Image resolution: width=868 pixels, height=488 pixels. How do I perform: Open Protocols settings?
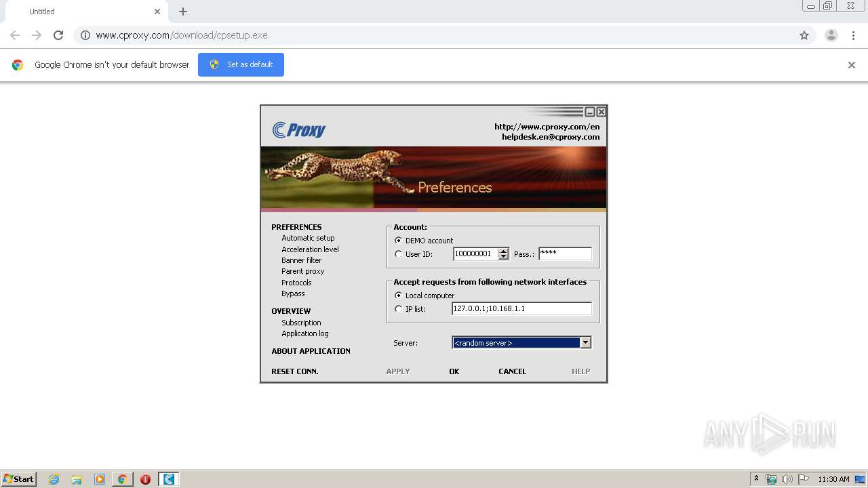coord(296,283)
